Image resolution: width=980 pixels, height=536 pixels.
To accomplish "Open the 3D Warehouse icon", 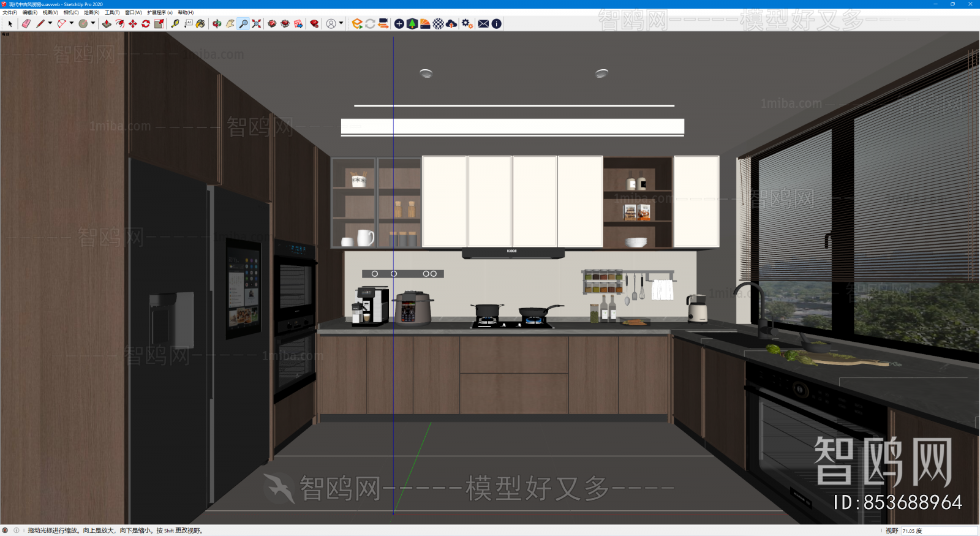I will [x=272, y=24].
